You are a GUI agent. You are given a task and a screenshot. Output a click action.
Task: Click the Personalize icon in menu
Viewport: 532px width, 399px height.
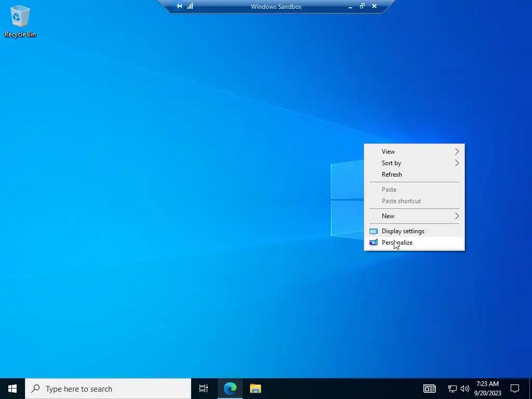pos(373,243)
